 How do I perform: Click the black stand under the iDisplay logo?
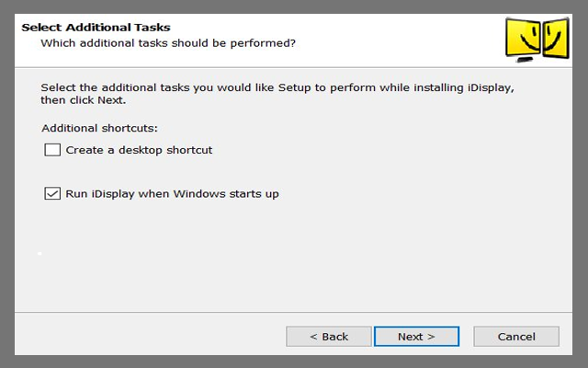point(526,60)
